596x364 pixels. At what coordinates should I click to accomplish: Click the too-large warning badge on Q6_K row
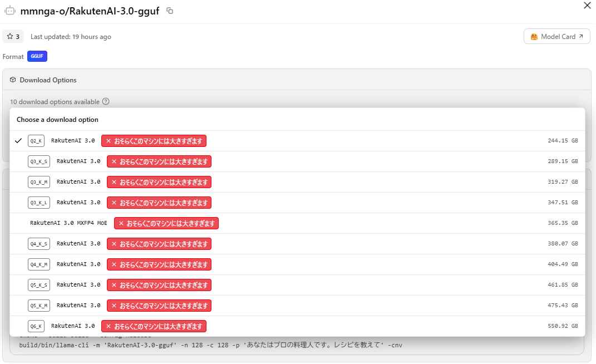tap(154, 326)
